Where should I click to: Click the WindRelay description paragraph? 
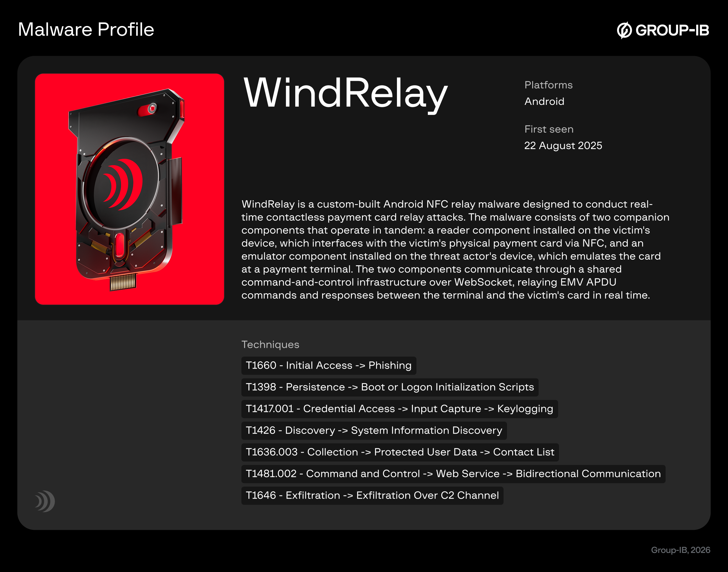click(x=455, y=250)
